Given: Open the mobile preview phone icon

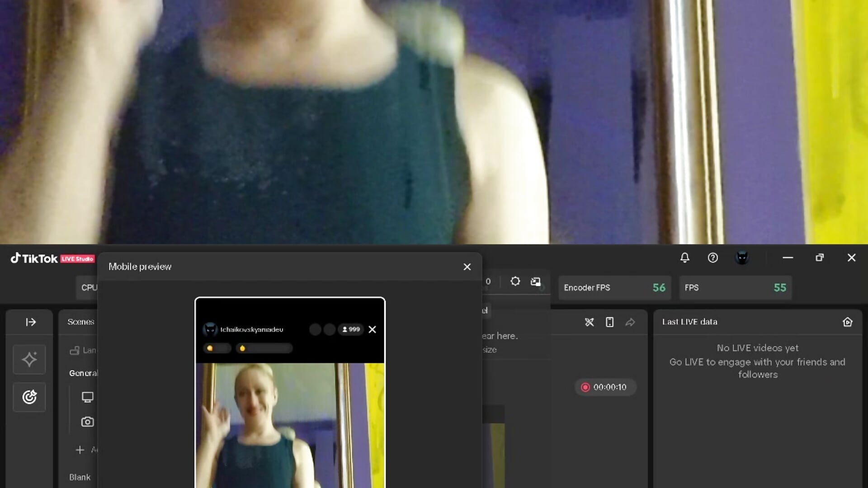Looking at the screenshot, I should 610,322.
